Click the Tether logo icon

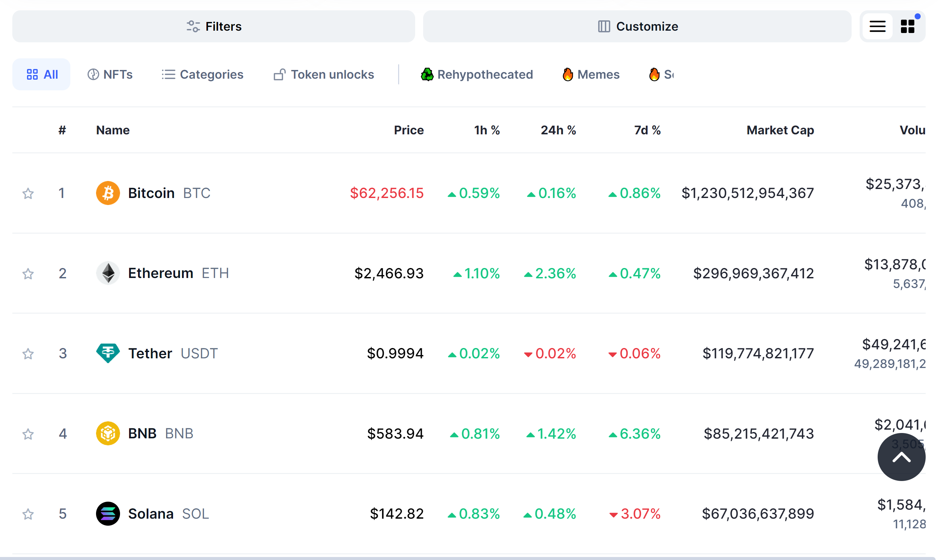[108, 354]
